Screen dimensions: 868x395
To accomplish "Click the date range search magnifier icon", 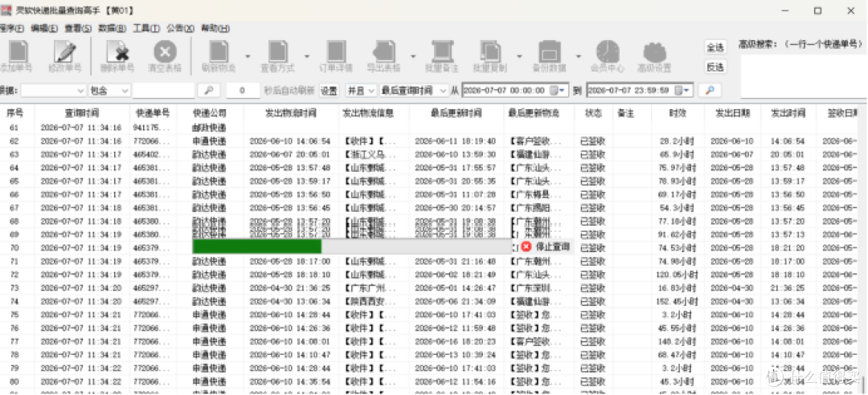I will (710, 90).
